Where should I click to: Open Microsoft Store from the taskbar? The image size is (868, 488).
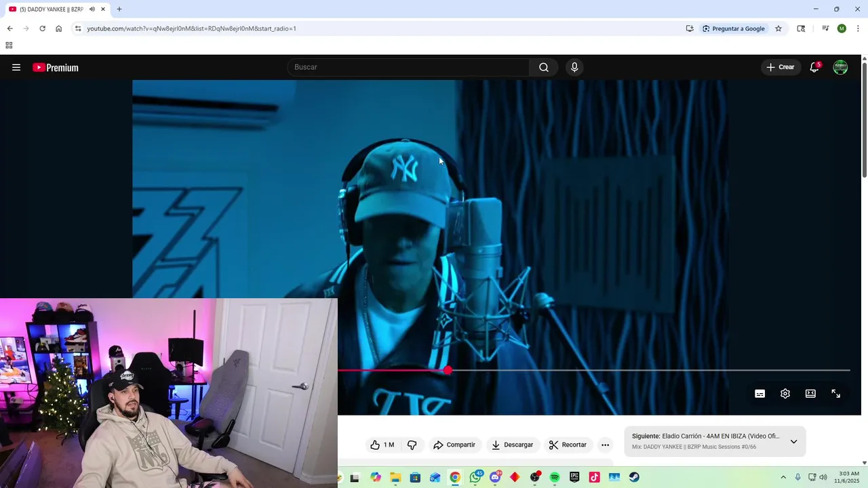click(x=415, y=478)
